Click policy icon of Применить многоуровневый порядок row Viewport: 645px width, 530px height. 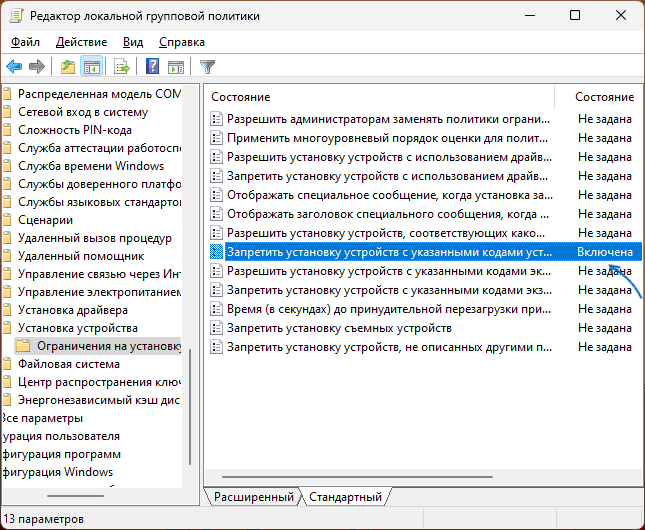[x=216, y=138]
